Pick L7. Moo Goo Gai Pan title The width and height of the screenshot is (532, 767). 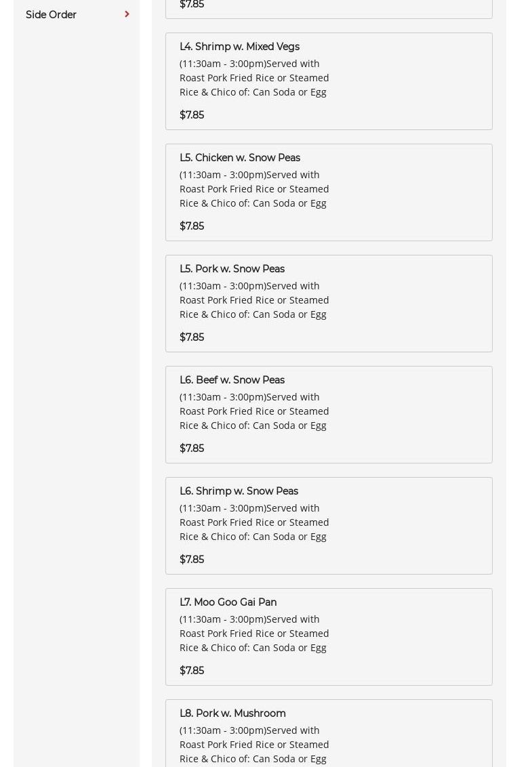click(228, 602)
